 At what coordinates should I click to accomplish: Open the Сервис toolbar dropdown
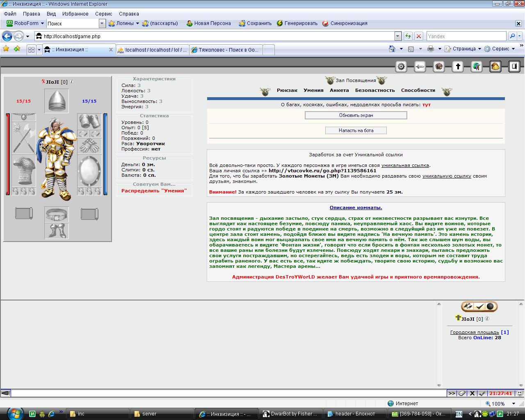point(499,49)
